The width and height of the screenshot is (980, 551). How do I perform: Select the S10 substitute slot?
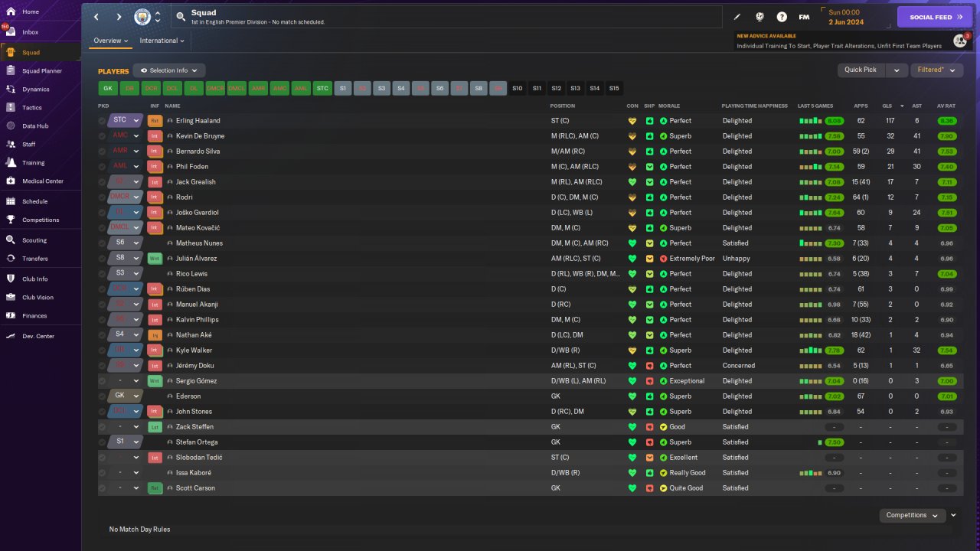pos(518,89)
